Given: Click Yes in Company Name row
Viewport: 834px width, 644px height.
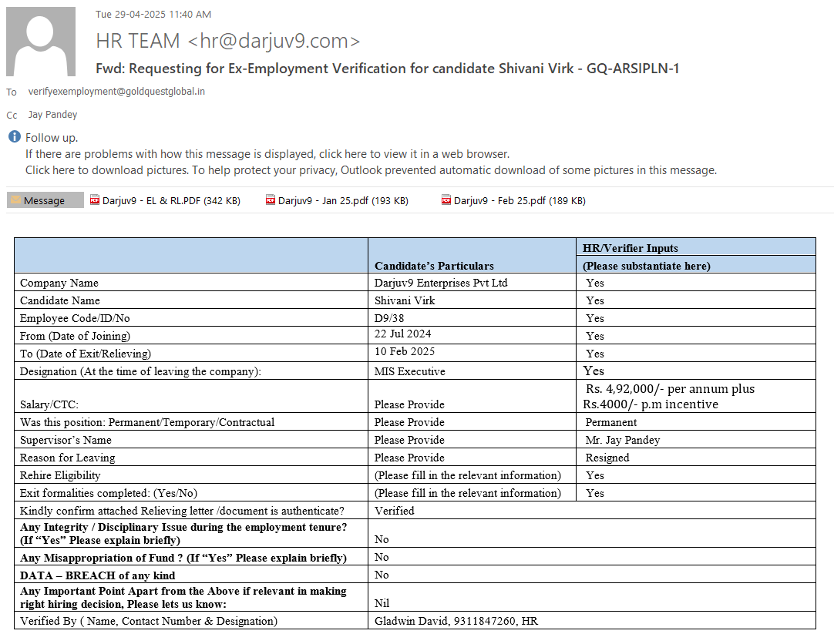Looking at the screenshot, I should click(594, 283).
